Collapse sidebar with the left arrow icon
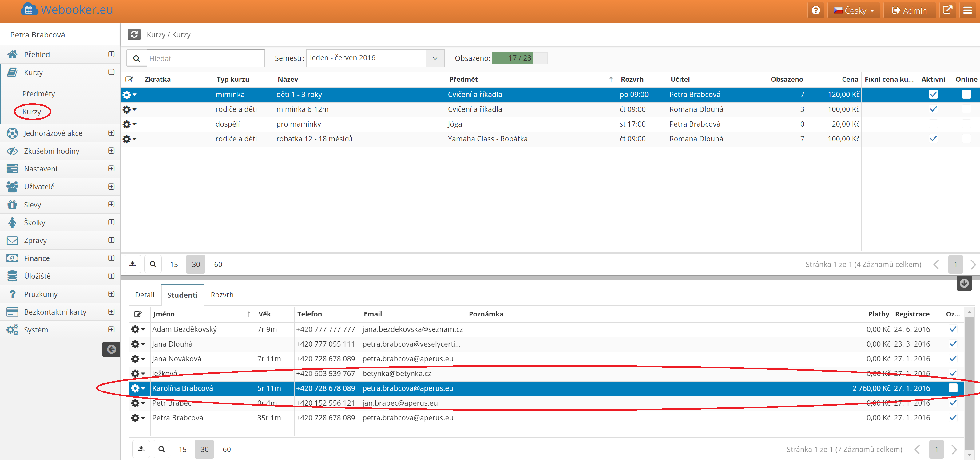This screenshot has height=460, width=980. click(111, 349)
